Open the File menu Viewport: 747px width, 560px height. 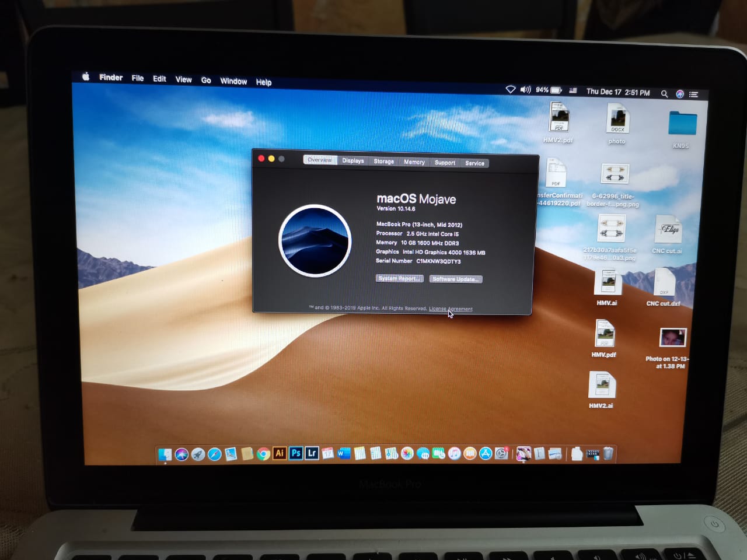click(x=138, y=78)
